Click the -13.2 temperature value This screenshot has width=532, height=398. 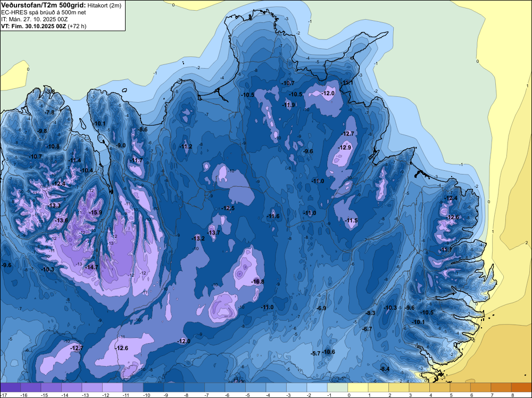pyautogui.click(x=198, y=238)
